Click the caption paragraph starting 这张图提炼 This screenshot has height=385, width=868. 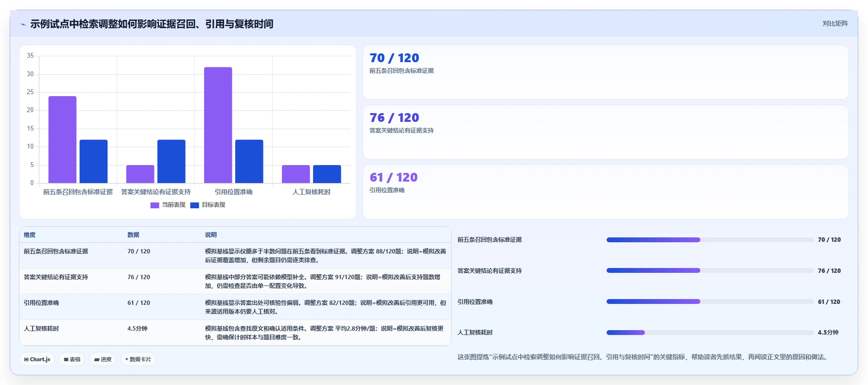(642, 357)
